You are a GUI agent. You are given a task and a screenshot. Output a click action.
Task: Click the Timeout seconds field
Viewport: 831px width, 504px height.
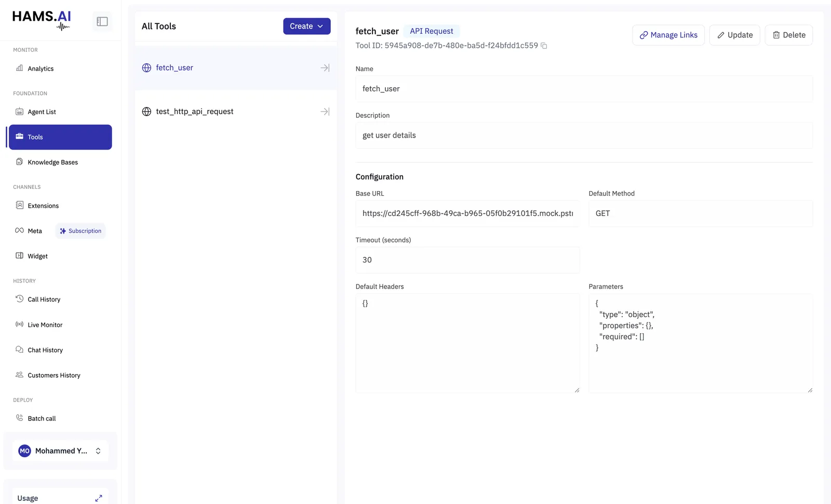[467, 260]
